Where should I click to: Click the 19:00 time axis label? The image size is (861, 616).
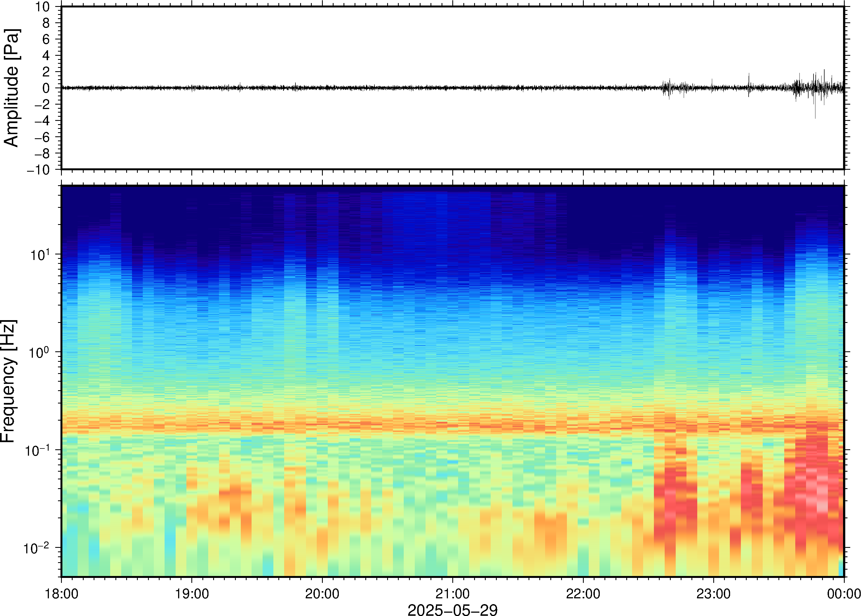pyautogui.click(x=192, y=594)
